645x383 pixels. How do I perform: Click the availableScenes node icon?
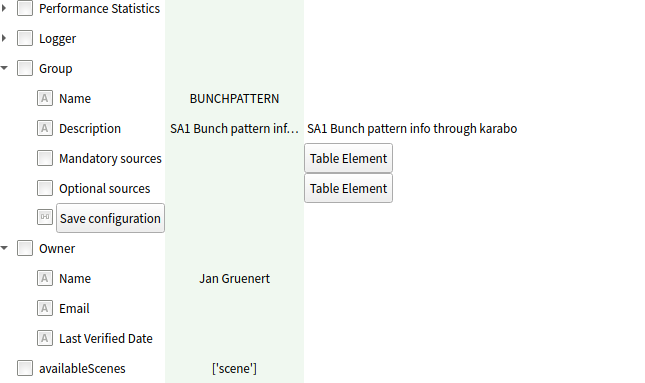tap(25, 368)
